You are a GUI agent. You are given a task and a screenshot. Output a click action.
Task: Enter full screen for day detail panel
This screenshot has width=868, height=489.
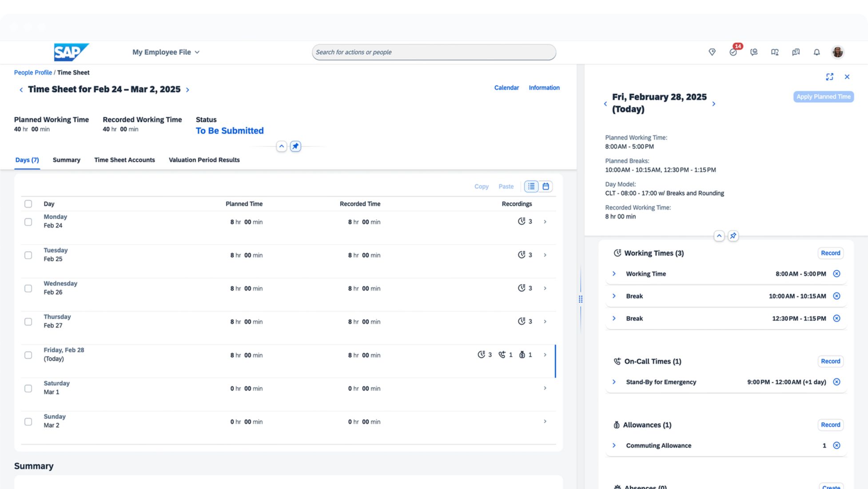point(829,77)
